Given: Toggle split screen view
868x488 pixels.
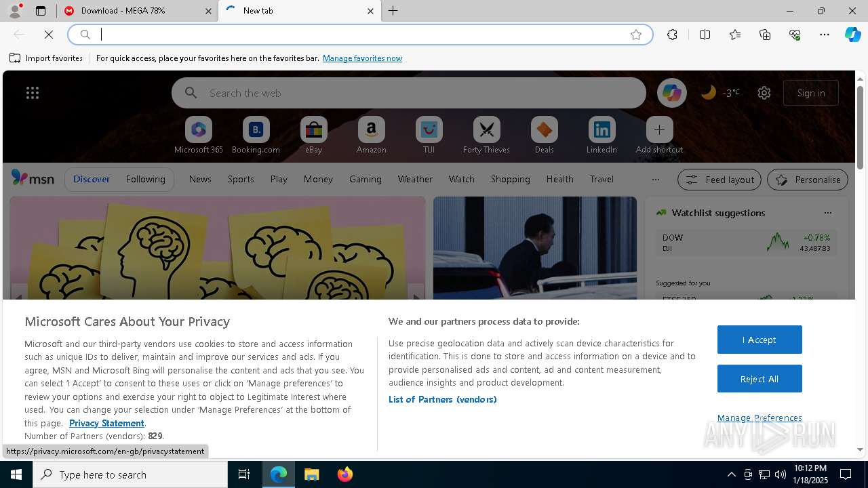Looking at the screenshot, I should 705,35.
